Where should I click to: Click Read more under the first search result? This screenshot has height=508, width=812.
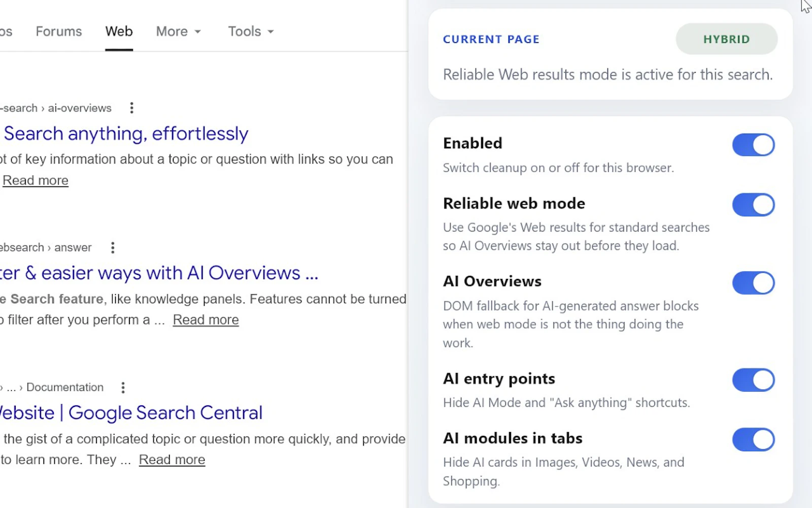(35, 180)
